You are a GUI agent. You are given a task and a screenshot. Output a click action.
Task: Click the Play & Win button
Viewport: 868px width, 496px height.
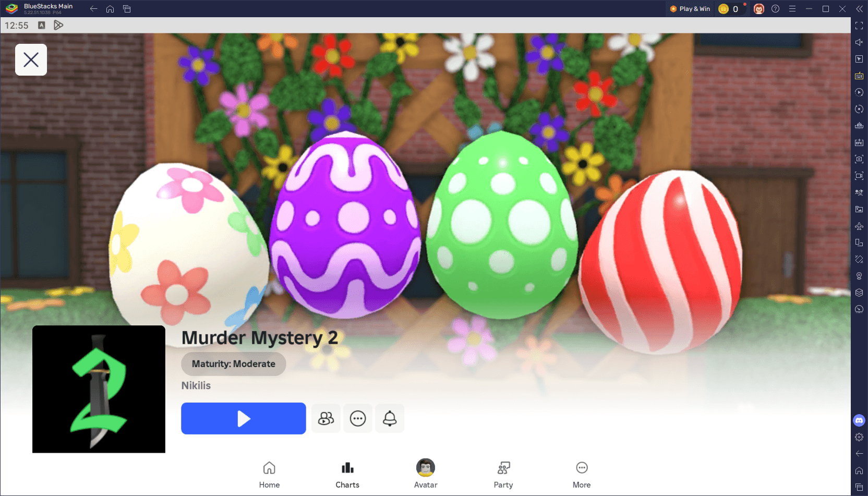(x=690, y=9)
